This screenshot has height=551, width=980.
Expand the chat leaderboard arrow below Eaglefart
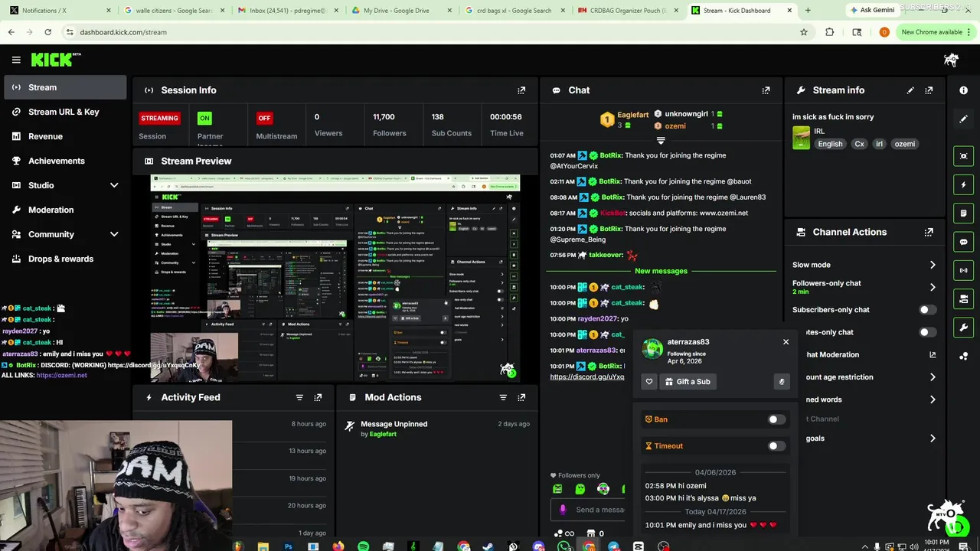661,141
